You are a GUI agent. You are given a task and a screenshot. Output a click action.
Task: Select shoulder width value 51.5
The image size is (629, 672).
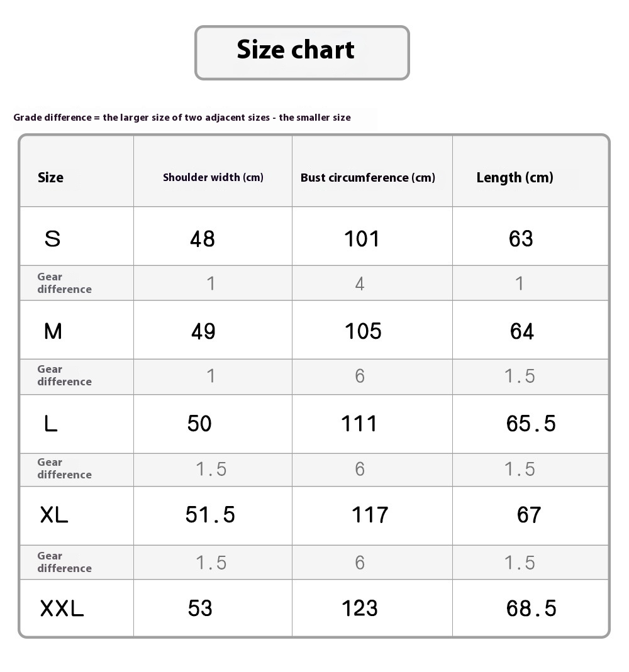210,515
